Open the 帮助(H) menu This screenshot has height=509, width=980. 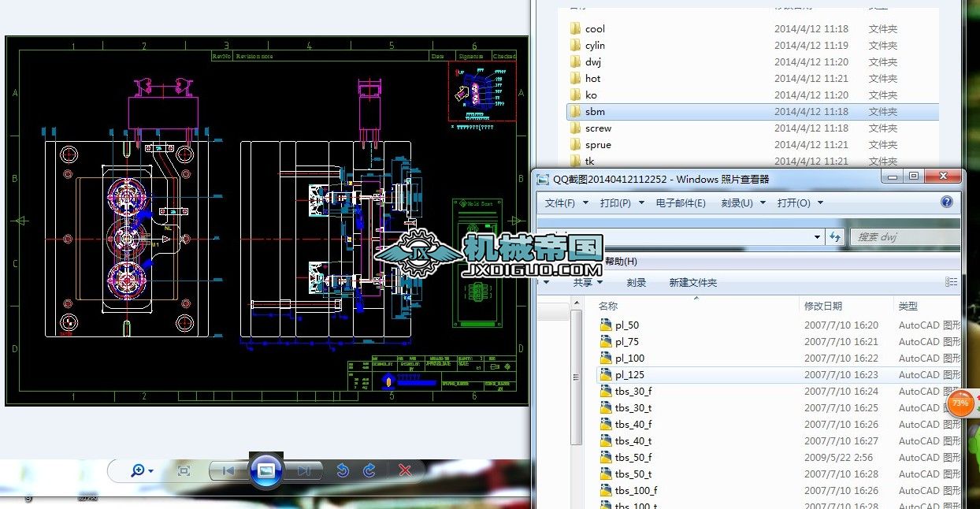coord(621,262)
